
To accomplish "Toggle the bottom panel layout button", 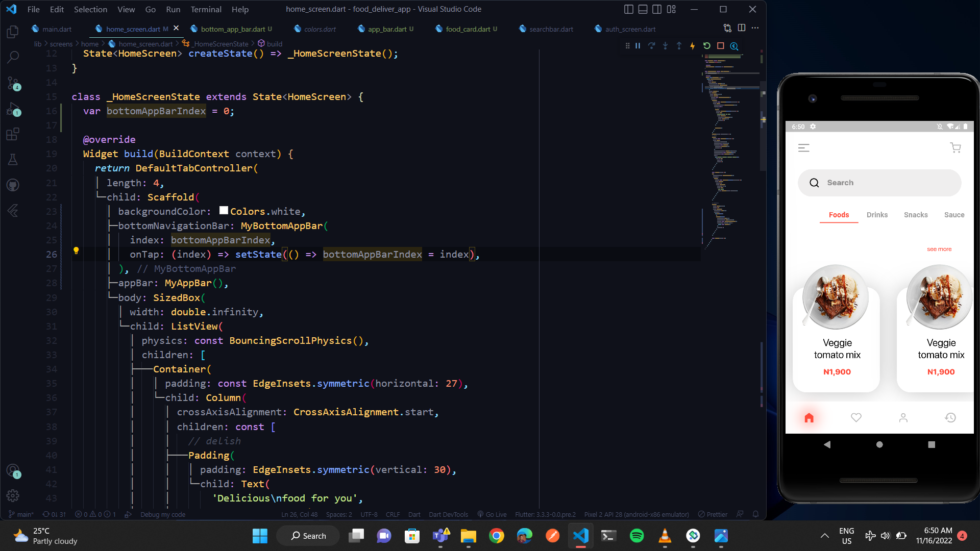I will pyautogui.click(x=643, y=9).
